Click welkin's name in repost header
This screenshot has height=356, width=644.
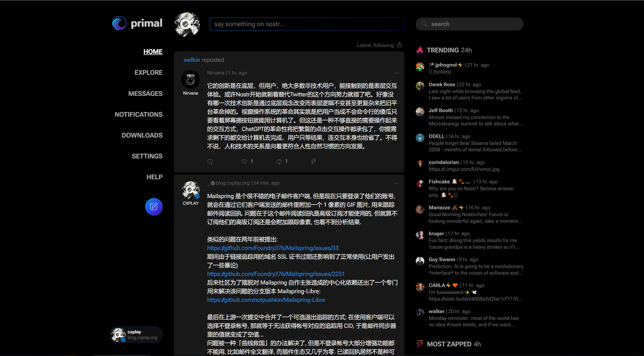coord(191,60)
